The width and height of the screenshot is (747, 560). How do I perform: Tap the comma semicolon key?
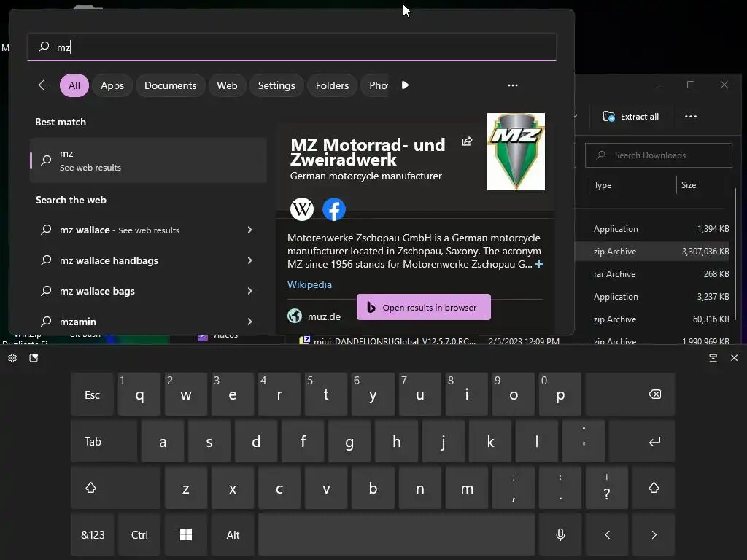[514, 488]
